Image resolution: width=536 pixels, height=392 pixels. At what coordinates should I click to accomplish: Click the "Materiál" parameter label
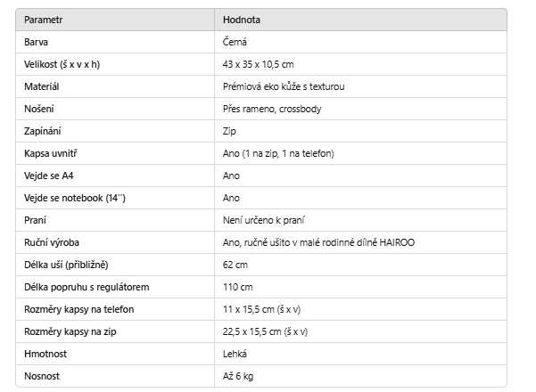42,86
